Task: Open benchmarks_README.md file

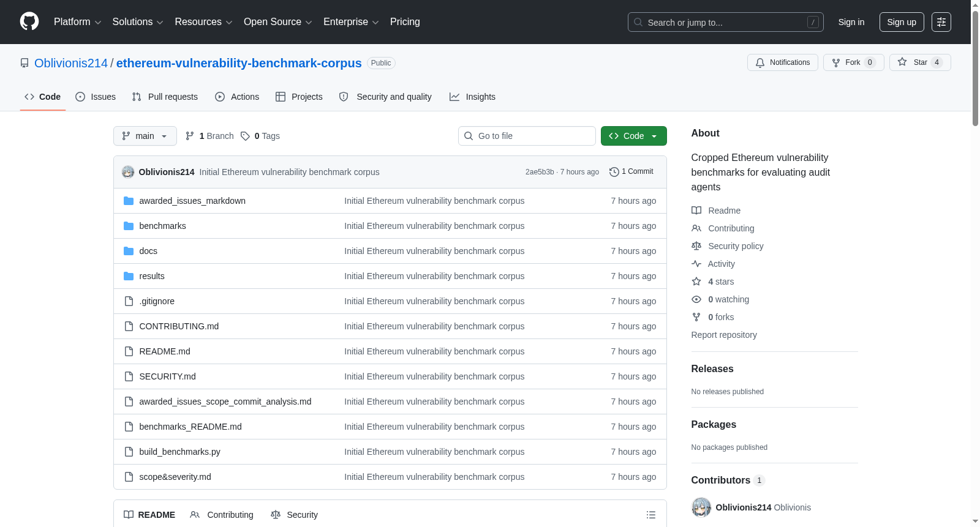Action: [190, 427]
